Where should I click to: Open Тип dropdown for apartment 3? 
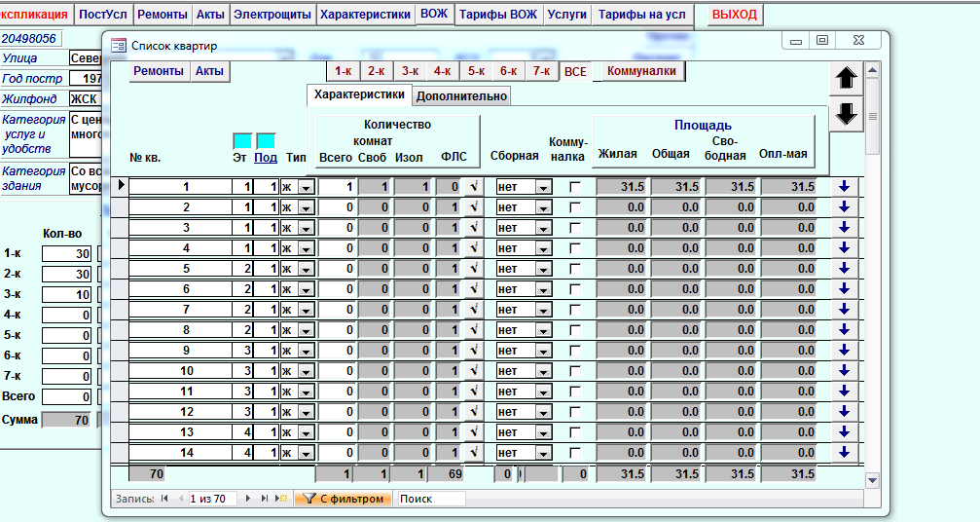306,228
